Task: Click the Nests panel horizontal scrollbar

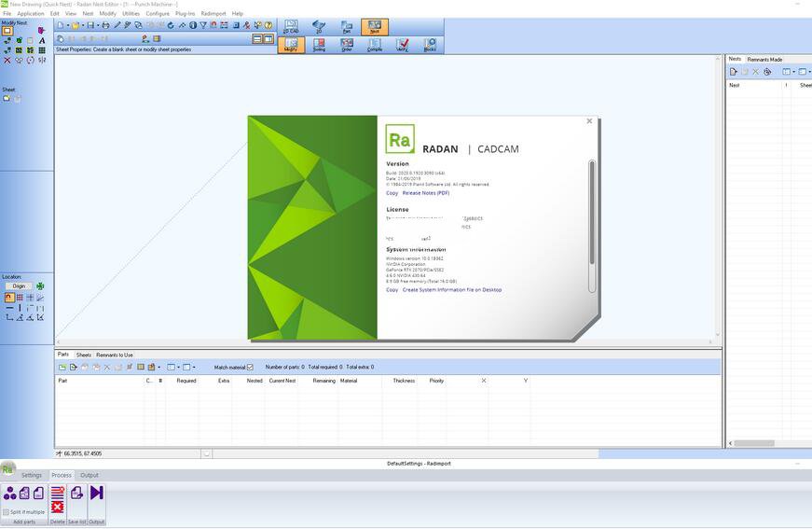Action: click(754, 443)
